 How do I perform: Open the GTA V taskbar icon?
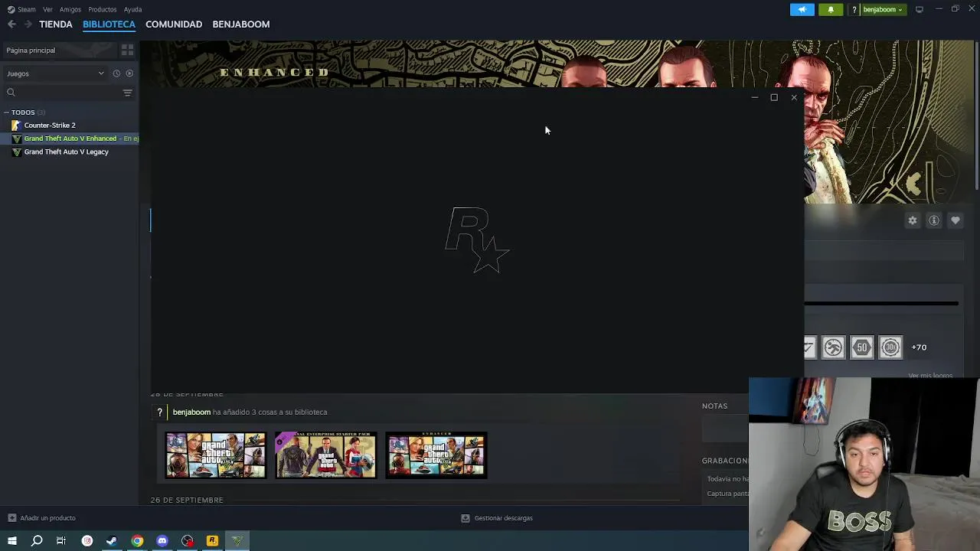click(237, 541)
